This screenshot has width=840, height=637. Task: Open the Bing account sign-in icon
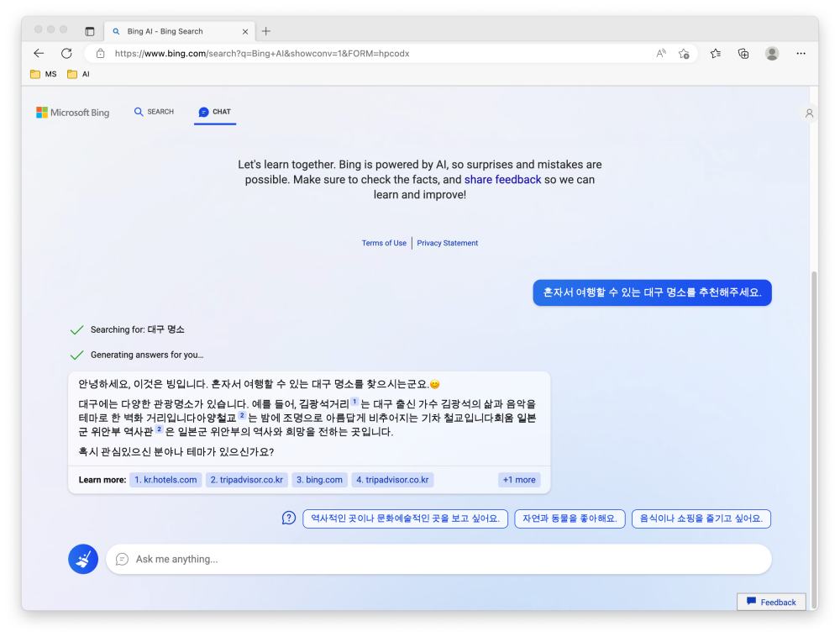809,113
